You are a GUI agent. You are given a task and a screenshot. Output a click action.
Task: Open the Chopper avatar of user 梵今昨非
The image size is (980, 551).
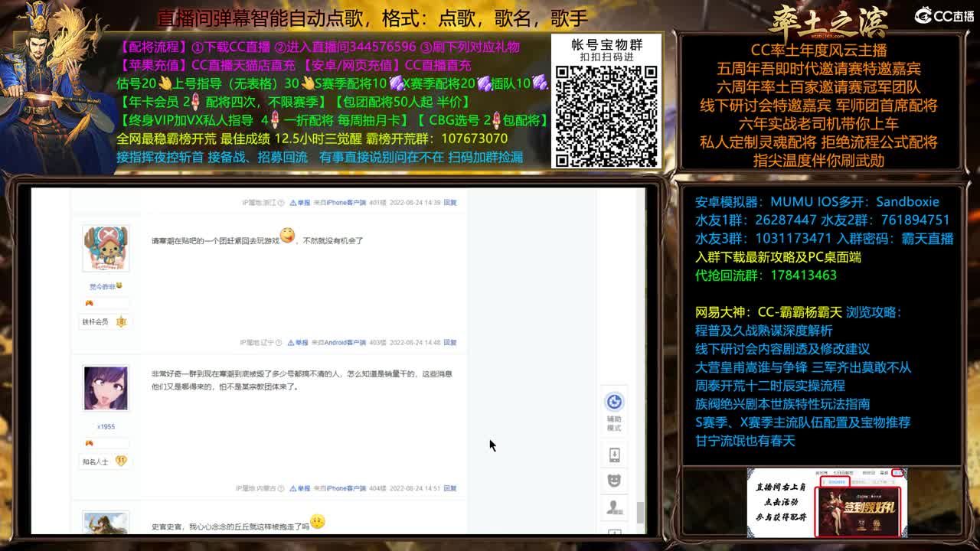(106, 248)
